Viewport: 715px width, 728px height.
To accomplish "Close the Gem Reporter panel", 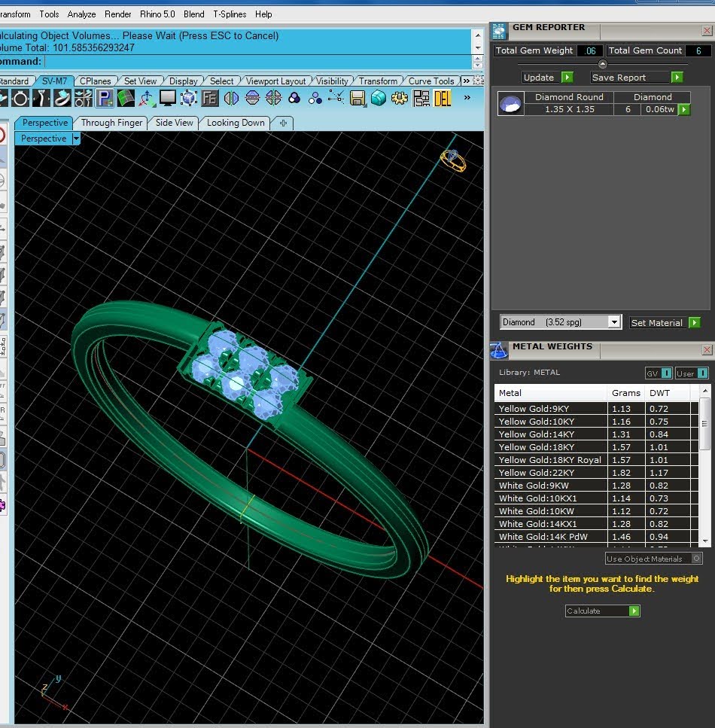I will [707, 31].
